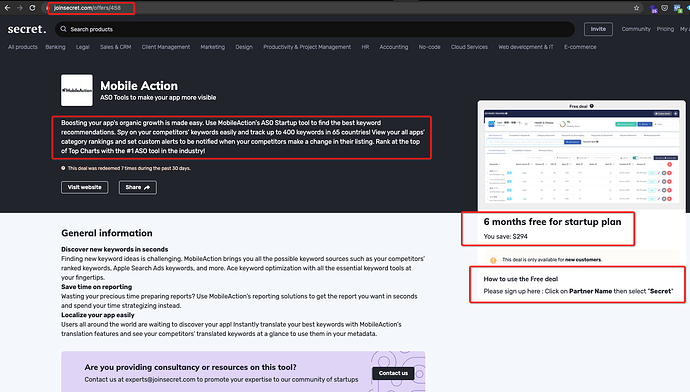Image resolution: width=690 pixels, height=392 pixels.
Task: Click the Free deal help icon
Action: coord(592,106)
